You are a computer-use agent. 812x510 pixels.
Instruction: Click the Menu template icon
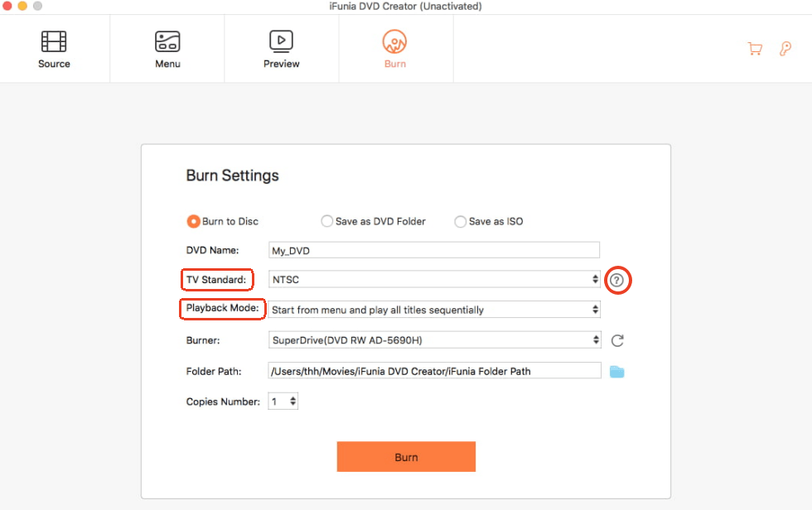167,41
